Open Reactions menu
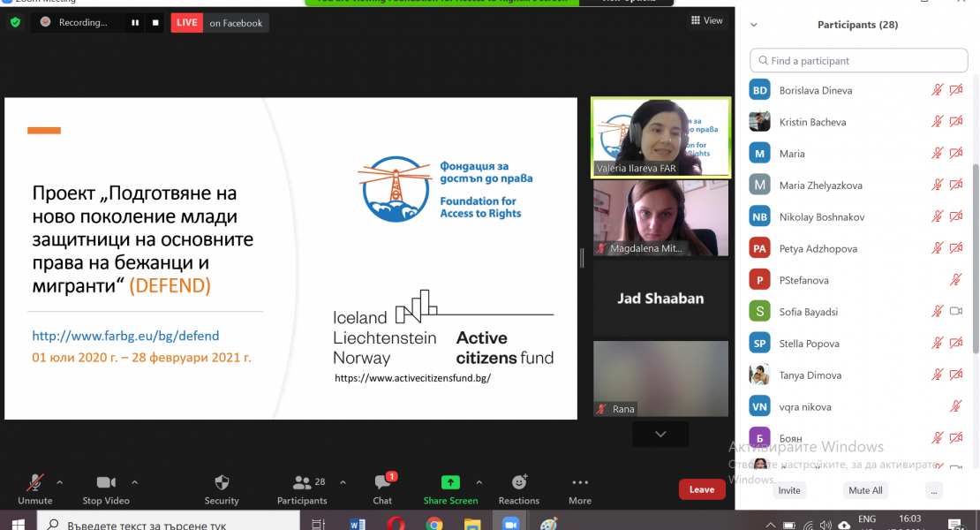 (519, 488)
